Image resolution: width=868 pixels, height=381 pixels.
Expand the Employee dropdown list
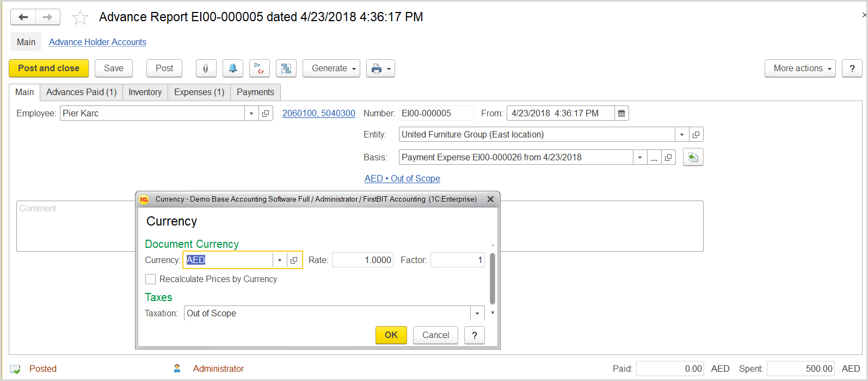coord(251,113)
